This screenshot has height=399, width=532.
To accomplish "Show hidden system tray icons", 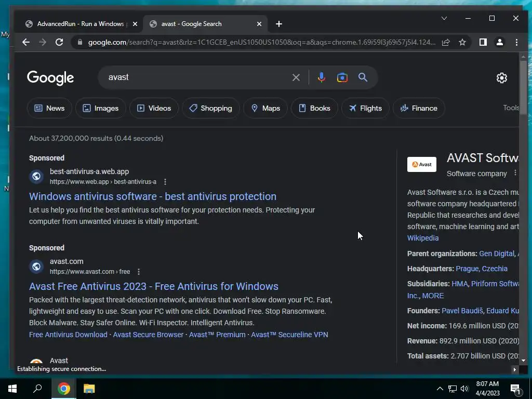I will click(440, 389).
